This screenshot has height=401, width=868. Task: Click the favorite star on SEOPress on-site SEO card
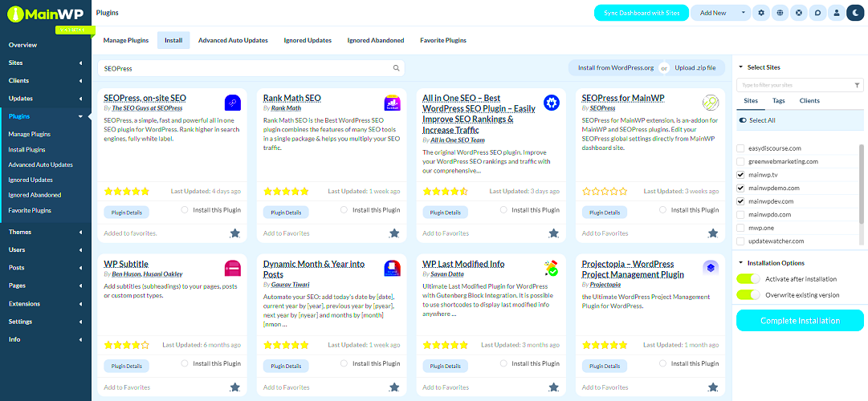[234, 233]
